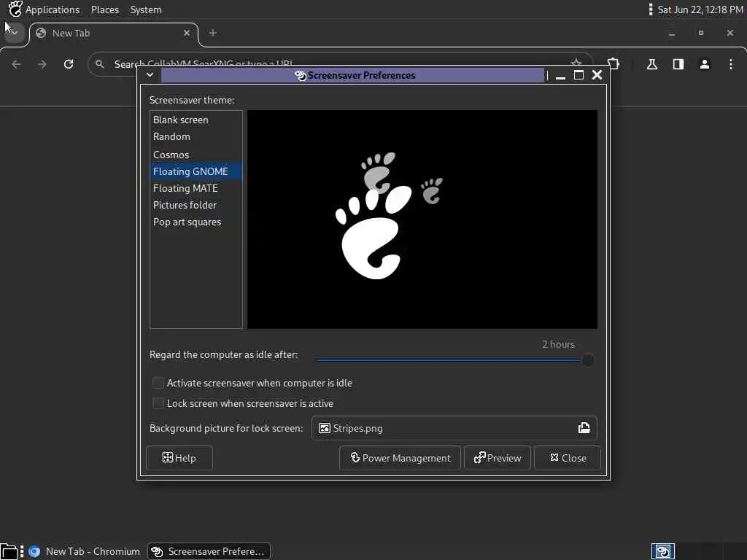The height and width of the screenshot is (560, 747).
Task: Click the idle time slider handle
Action: click(x=588, y=360)
